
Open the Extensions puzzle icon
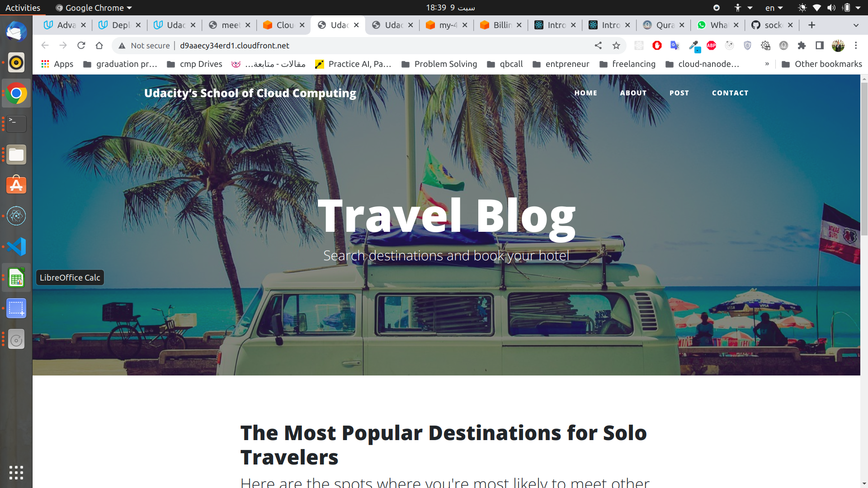click(x=802, y=45)
